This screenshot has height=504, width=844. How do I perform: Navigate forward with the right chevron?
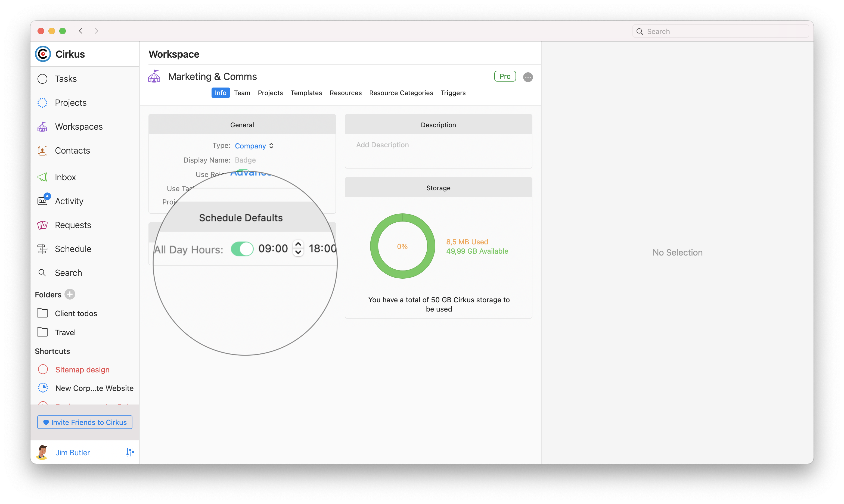point(97,31)
